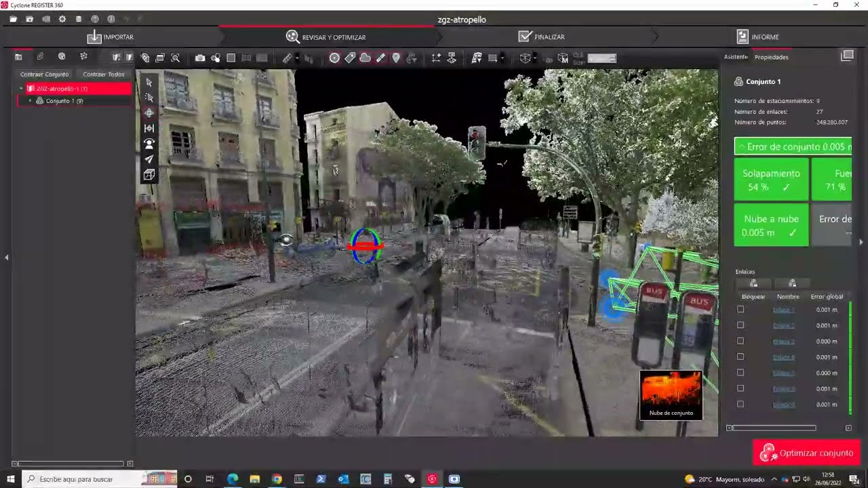Click the camera snapshot icon

point(200,58)
